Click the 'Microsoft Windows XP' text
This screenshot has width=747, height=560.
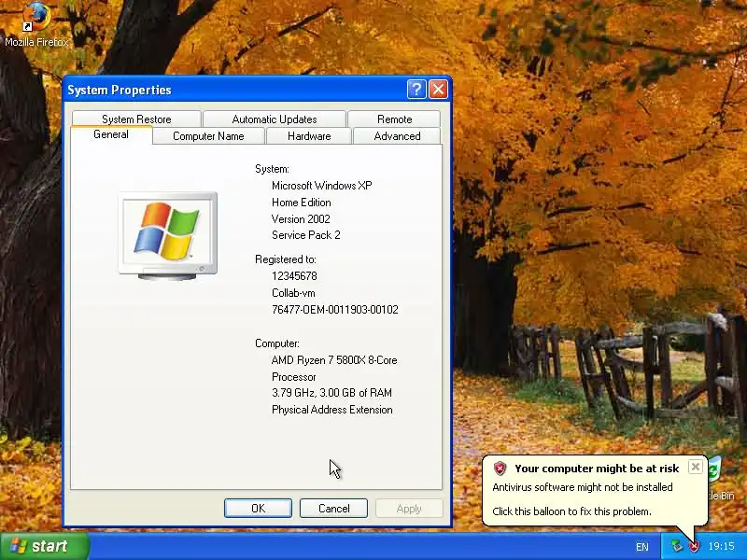321,186
